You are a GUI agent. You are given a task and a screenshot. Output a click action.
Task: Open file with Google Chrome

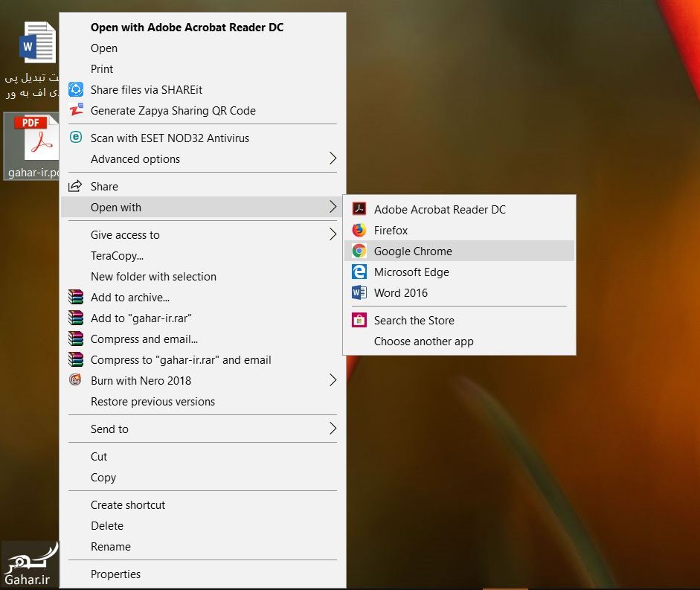click(460, 251)
